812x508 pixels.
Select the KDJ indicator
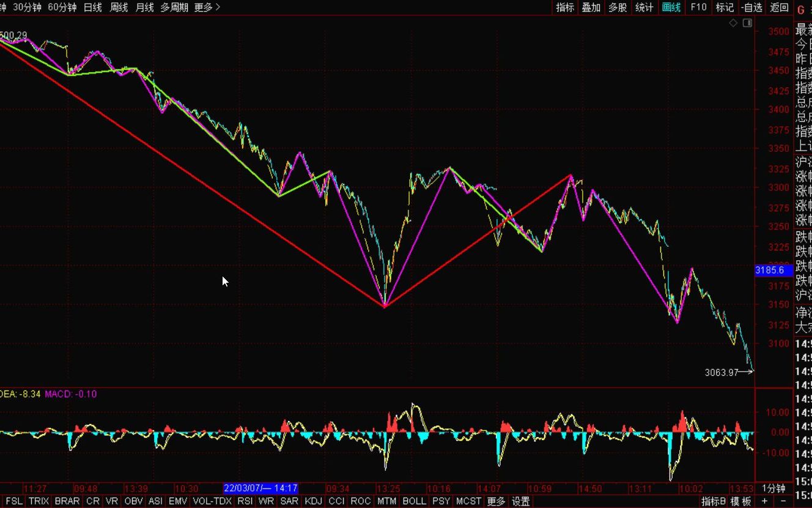tap(313, 501)
